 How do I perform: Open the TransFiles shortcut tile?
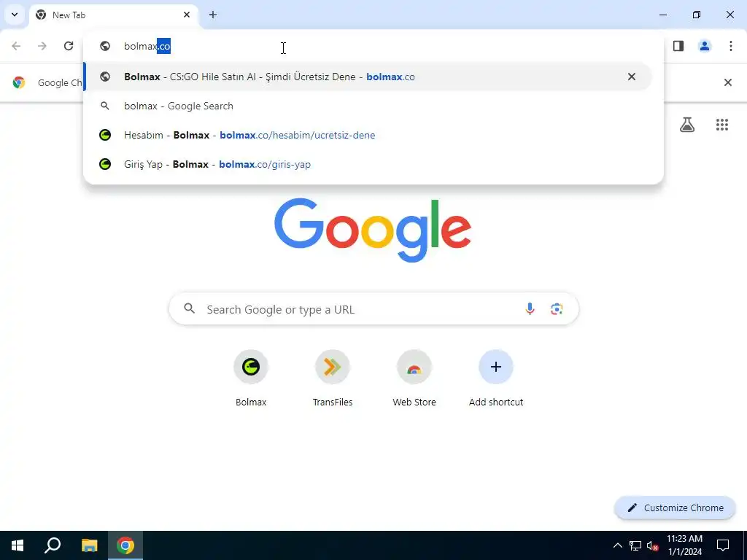pos(333,378)
